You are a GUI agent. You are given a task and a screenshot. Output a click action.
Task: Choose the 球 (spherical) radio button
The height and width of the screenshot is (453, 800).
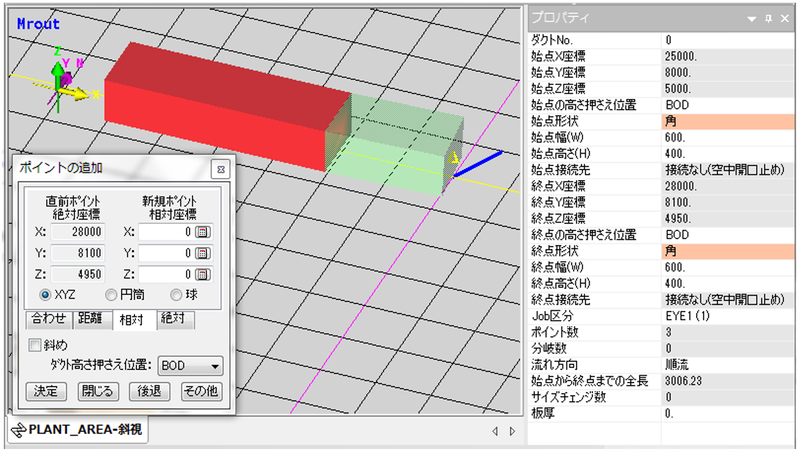176,295
